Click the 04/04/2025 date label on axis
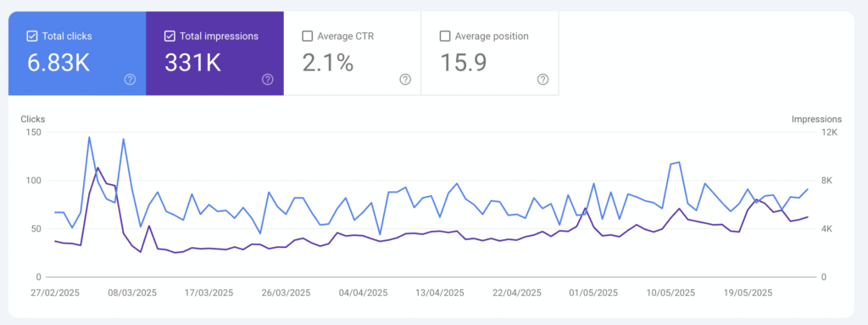The height and width of the screenshot is (325, 868). pyautogui.click(x=364, y=293)
